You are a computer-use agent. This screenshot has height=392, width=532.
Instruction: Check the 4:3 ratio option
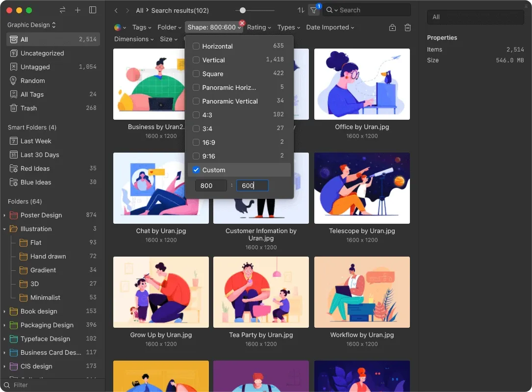[x=196, y=115]
